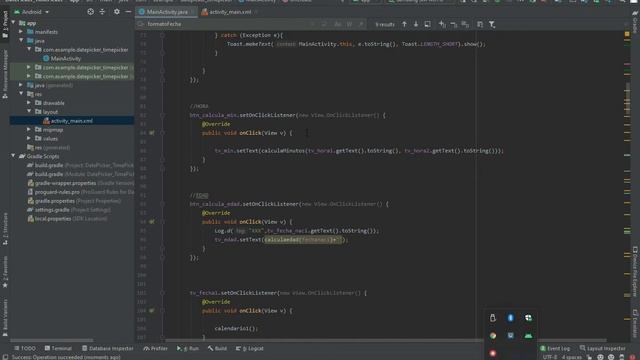The image size is (640, 360).
Task: Open the TODO tool window
Action: 24,349
